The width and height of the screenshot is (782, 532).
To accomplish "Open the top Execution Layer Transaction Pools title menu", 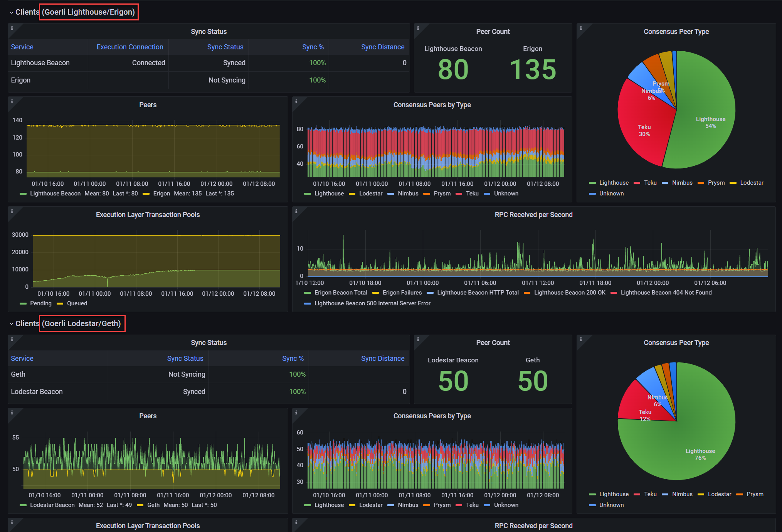I will click(x=148, y=215).
